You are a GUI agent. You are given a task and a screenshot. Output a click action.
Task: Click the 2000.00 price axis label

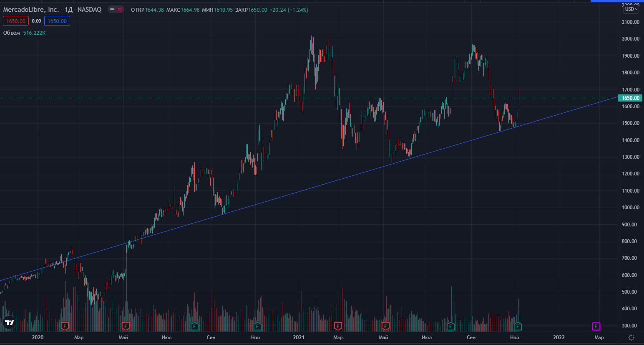point(630,38)
